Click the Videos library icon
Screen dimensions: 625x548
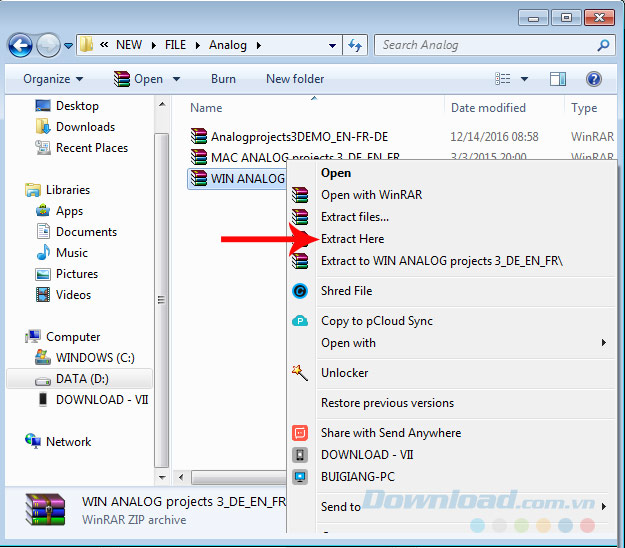[43, 295]
